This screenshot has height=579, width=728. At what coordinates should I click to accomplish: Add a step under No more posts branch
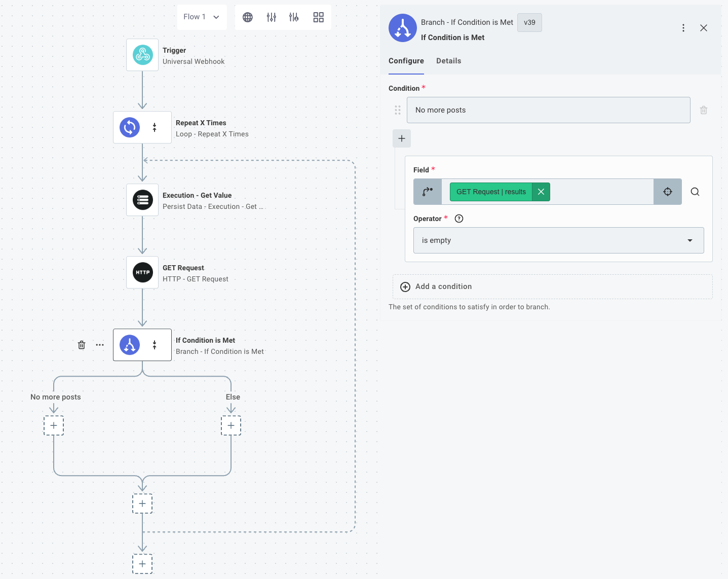54,425
